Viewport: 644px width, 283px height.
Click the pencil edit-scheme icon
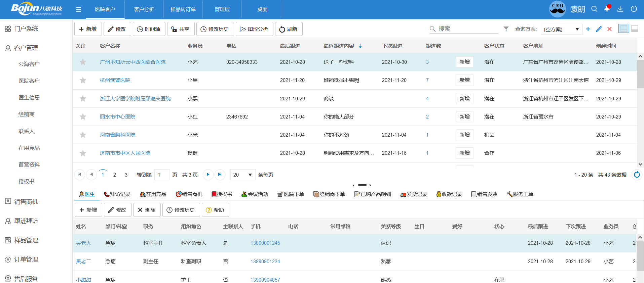pos(599,29)
